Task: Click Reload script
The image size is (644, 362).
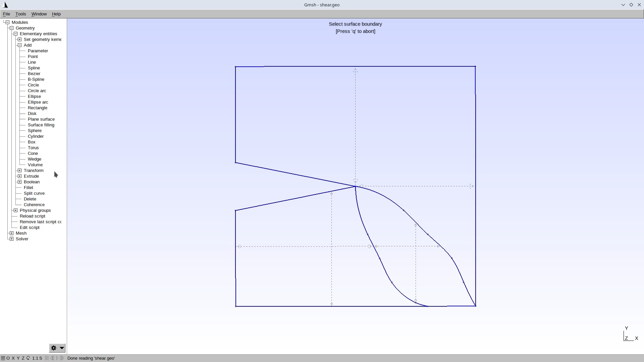Action: [x=33, y=216]
